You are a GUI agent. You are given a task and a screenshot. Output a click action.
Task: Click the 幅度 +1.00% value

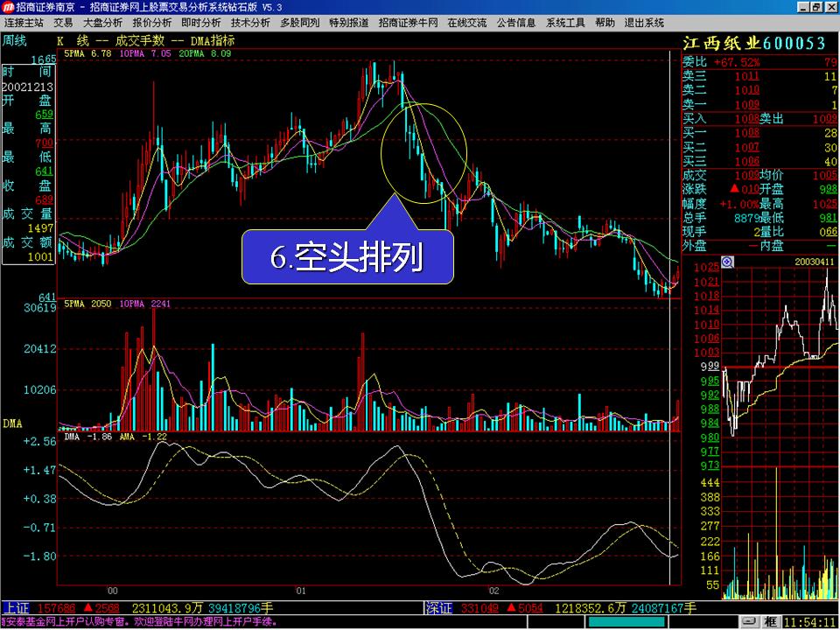(x=738, y=204)
